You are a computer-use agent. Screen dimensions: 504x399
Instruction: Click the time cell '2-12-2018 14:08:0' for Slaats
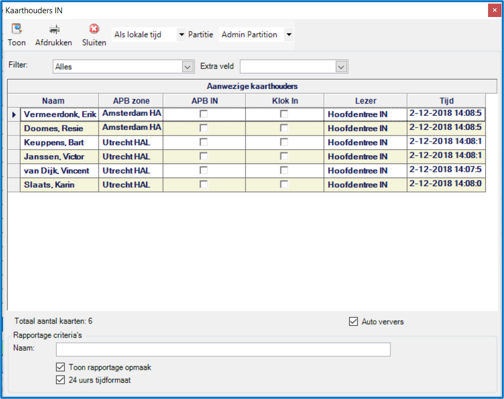click(x=446, y=185)
